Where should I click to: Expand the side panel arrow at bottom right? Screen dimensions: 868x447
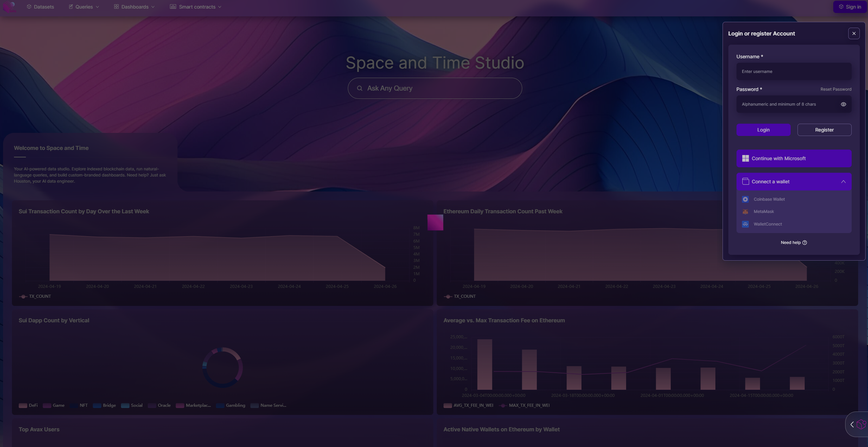(x=852, y=425)
